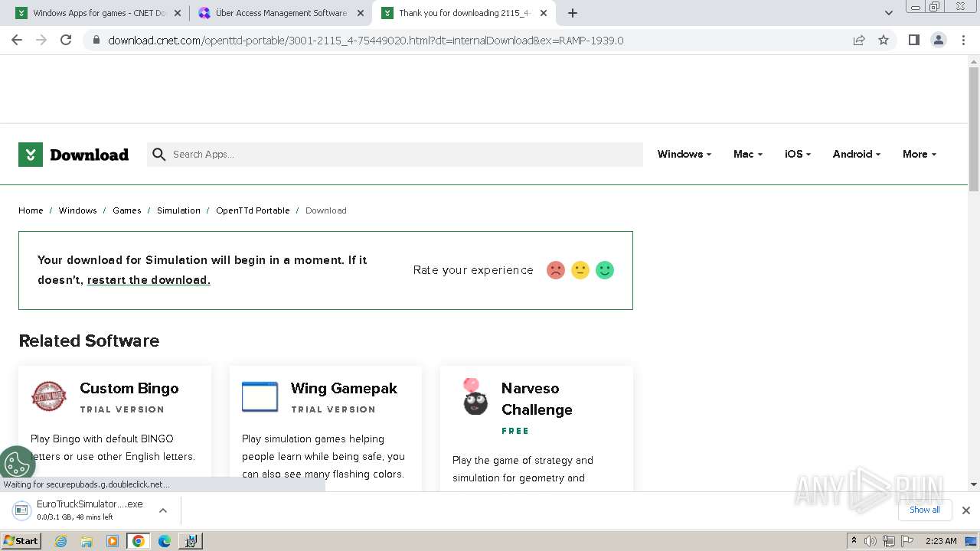Click the browser back arrow
The height and width of the screenshot is (551, 980).
coord(17,40)
